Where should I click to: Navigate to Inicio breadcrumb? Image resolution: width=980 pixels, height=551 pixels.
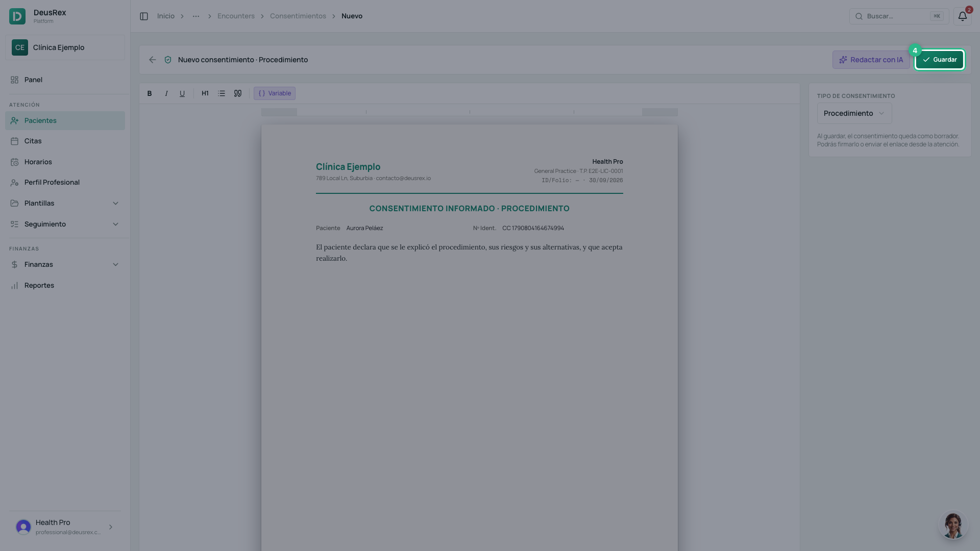166,16
